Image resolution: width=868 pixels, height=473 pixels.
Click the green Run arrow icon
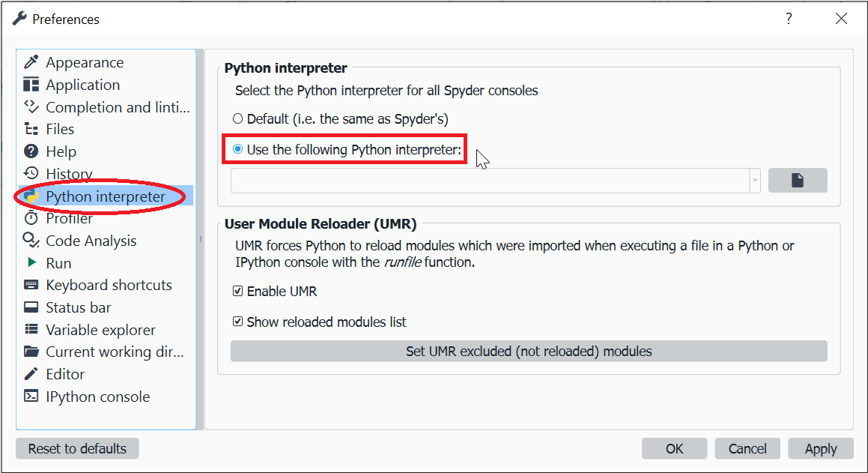(31, 262)
